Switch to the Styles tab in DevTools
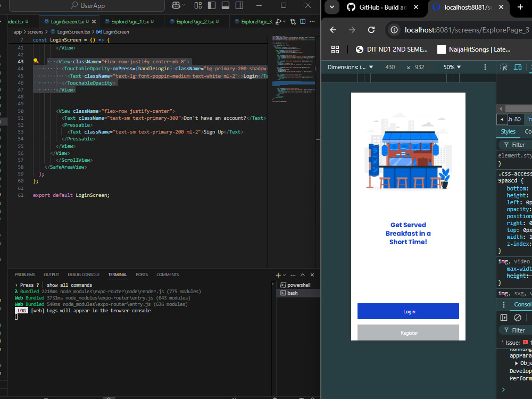Viewport: 532px width, 399px height. pos(508,131)
